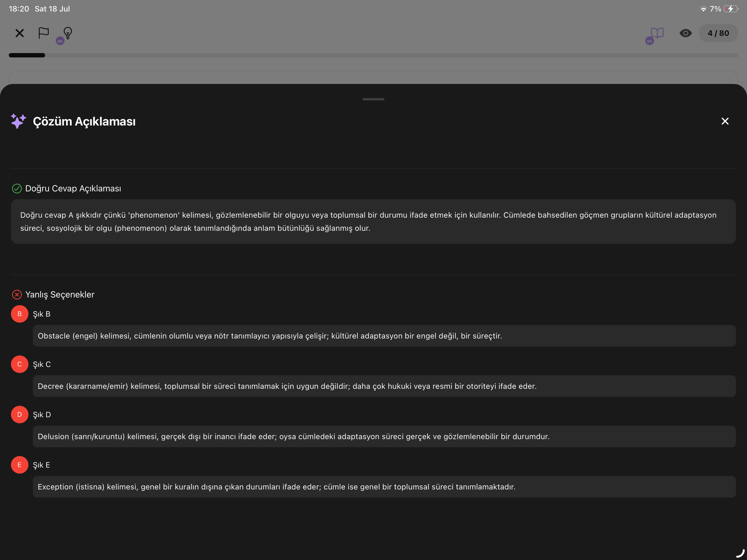This screenshot has width=747, height=560.
Task: Select the Doğru Cevap Açıklaması heading
Action: (73, 188)
